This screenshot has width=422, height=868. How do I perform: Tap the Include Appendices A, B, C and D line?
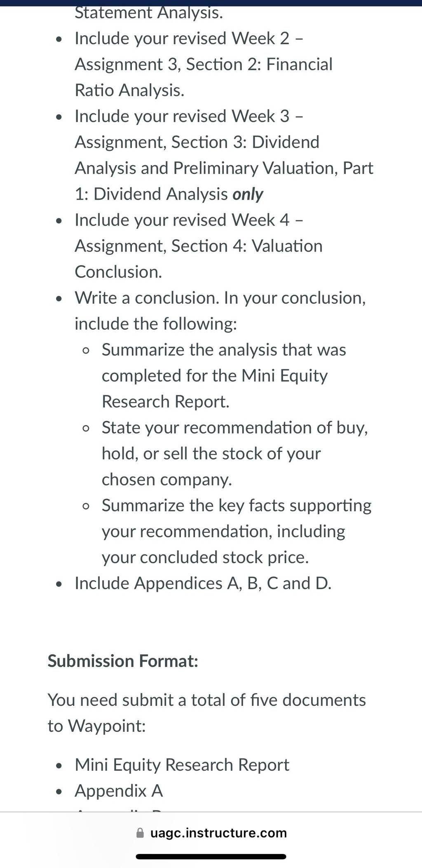tap(203, 583)
